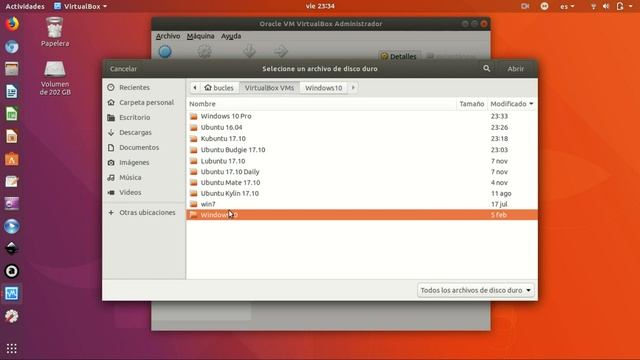The width and height of the screenshot is (640, 360).
Task: Open Volumen de 202 GB desktop drive
Action: pos(55,78)
